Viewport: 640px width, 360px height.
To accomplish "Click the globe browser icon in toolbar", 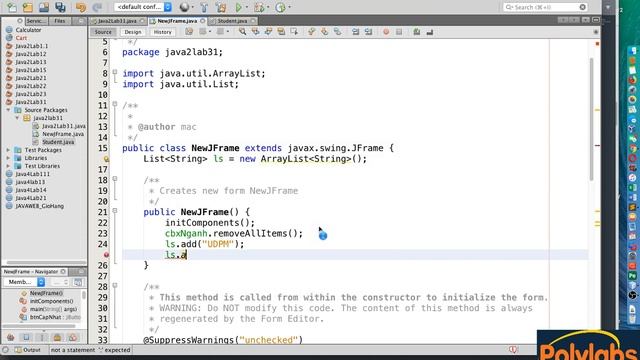I will click(184, 7).
